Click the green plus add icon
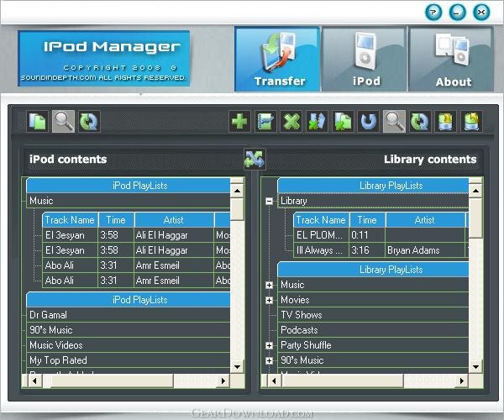 (239, 122)
